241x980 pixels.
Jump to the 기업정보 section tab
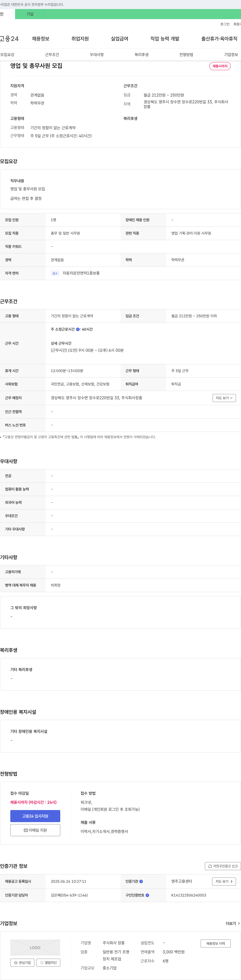coord(231,55)
